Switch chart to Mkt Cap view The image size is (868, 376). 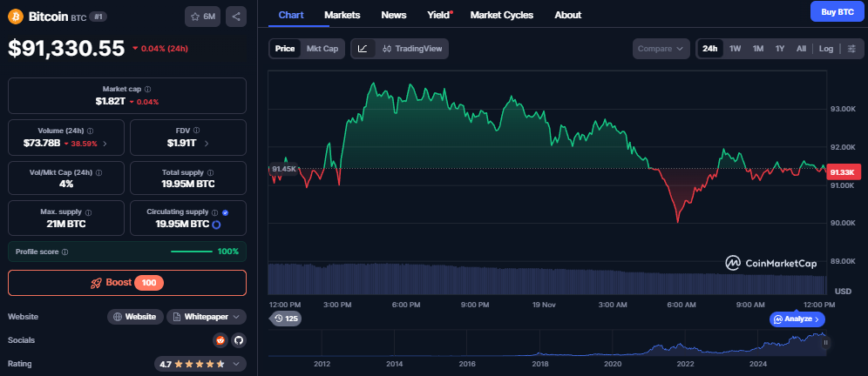322,49
